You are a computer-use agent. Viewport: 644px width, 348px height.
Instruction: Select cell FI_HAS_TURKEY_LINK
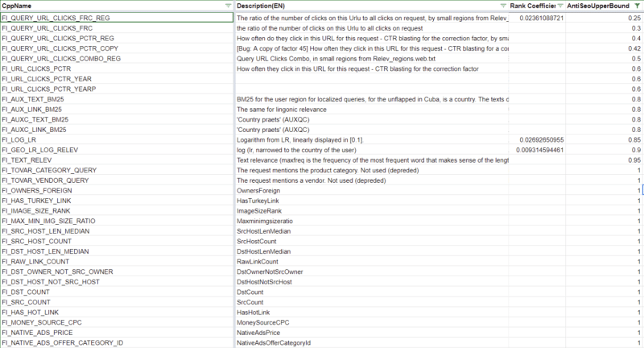117,201
